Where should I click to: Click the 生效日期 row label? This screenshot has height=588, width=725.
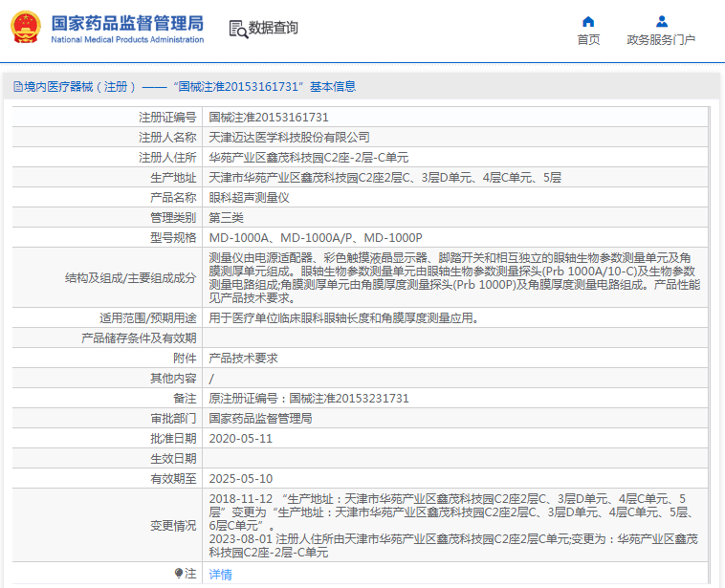coord(173,459)
